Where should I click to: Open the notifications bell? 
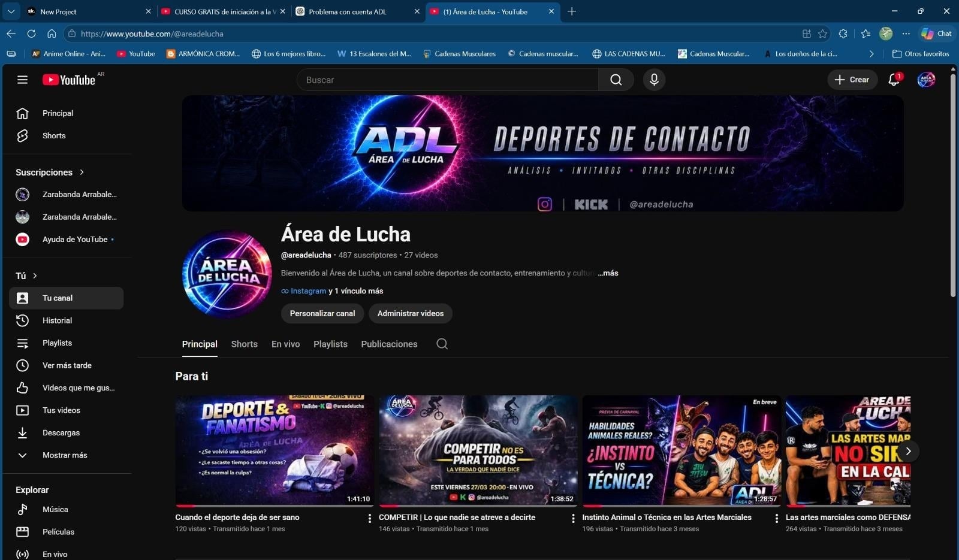click(894, 80)
